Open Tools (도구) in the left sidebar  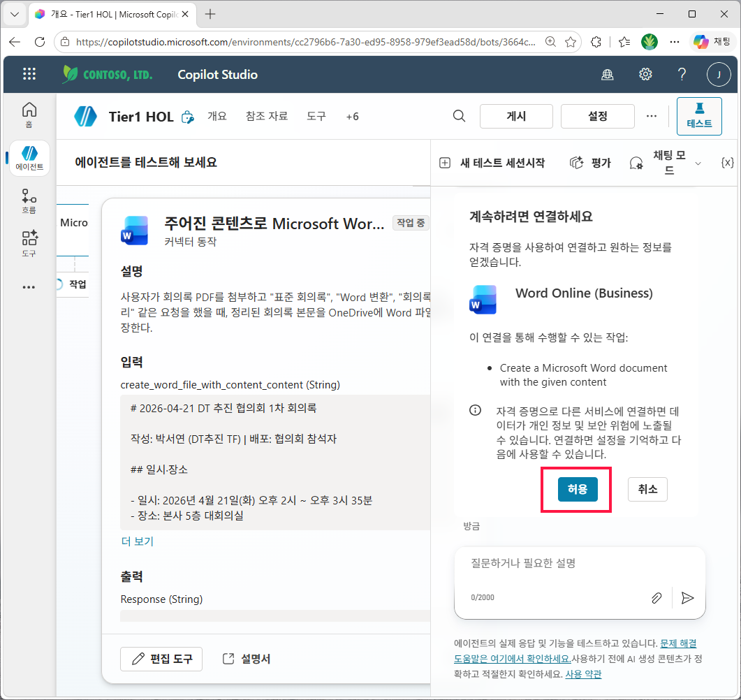29,244
